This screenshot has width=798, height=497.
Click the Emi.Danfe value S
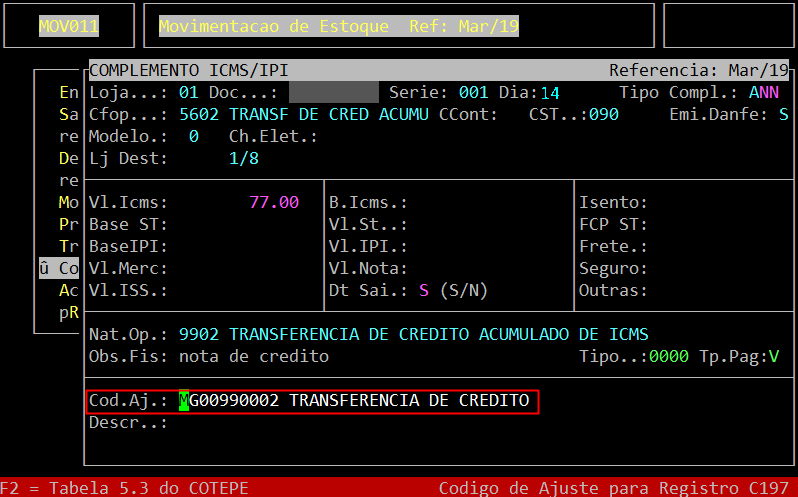click(x=784, y=114)
